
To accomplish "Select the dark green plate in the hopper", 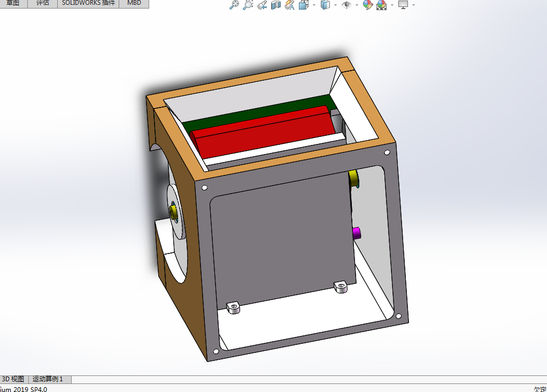I will tap(258, 111).
